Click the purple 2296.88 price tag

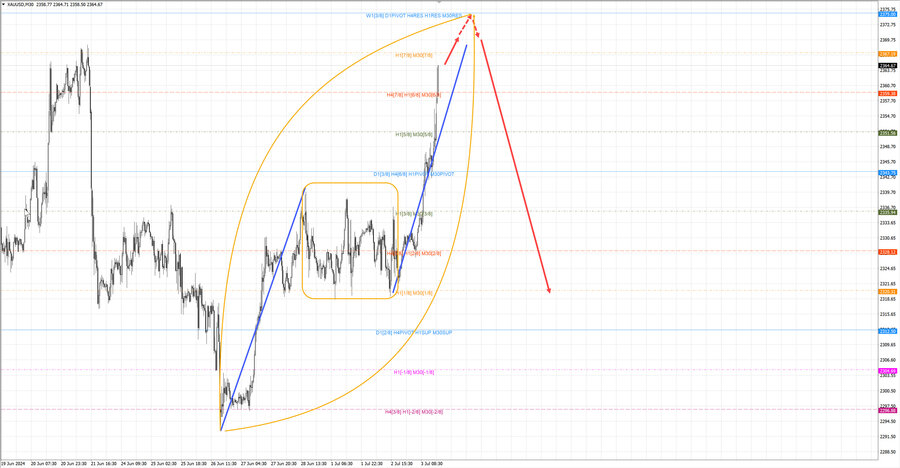[x=887, y=411]
